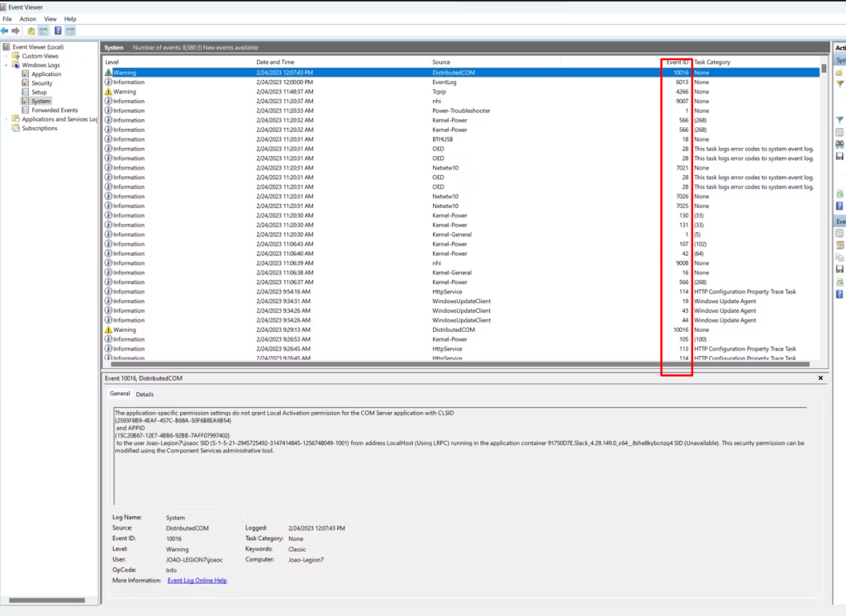This screenshot has width=846, height=616.
Task: Switch to the Details tab
Action: click(x=145, y=394)
